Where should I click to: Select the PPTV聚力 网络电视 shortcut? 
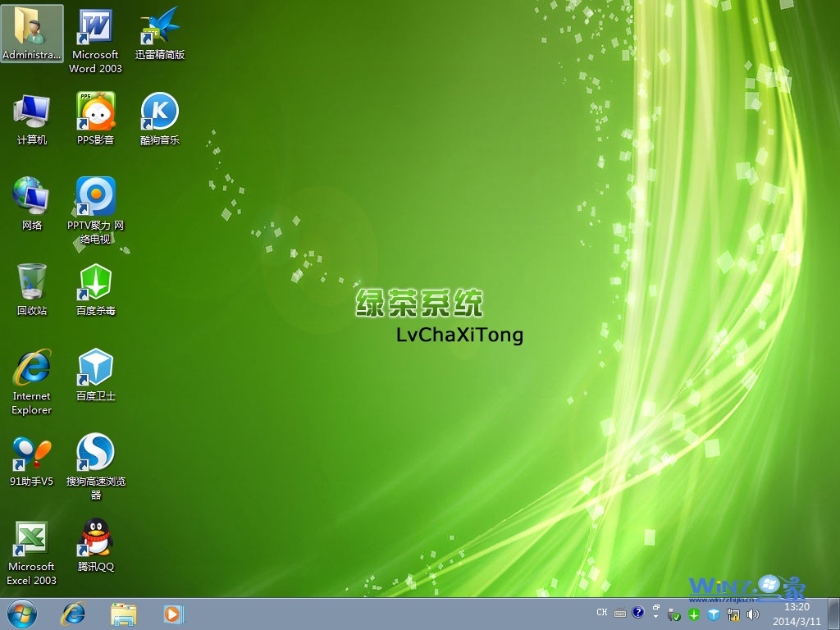tap(95, 211)
